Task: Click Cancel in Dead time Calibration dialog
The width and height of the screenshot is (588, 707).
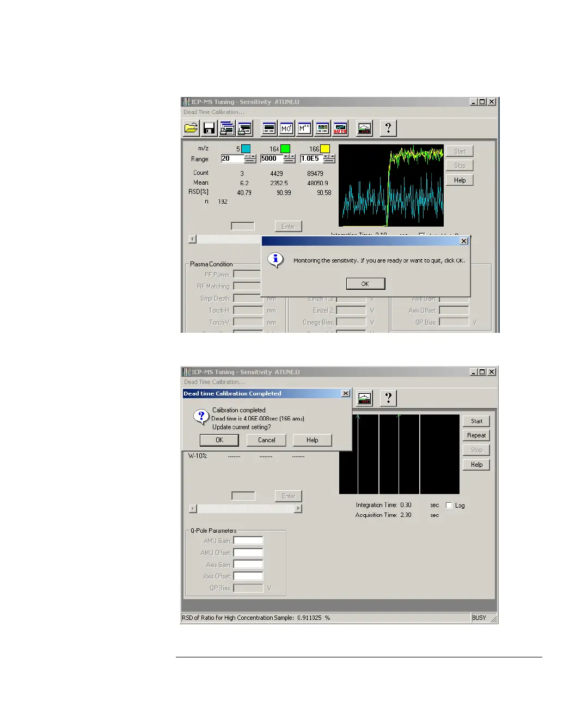Action: pyautogui.click(x=267, y=440)
